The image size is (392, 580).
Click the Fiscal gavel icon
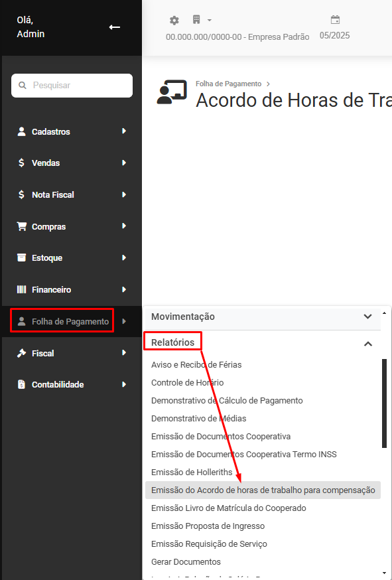click(x=22, y=353)
